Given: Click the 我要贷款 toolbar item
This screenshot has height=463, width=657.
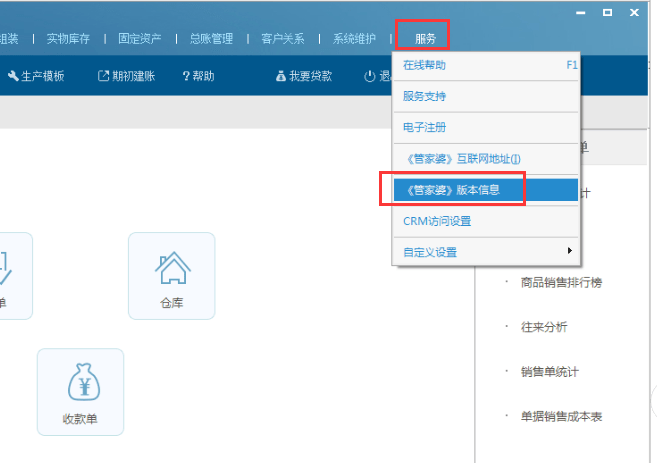Looking at the screenshot, I should pos(304,76).
